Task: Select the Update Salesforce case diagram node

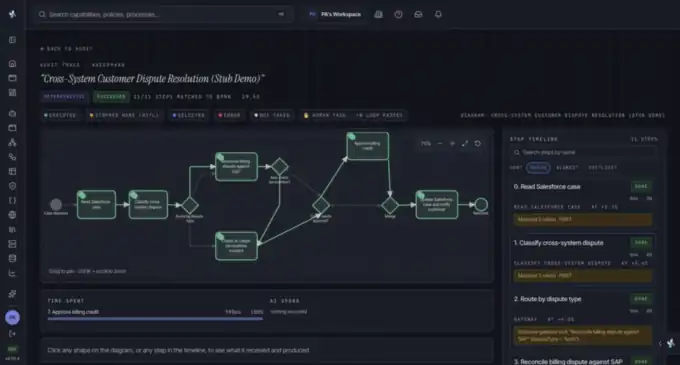Action: [x=437, y=205]
